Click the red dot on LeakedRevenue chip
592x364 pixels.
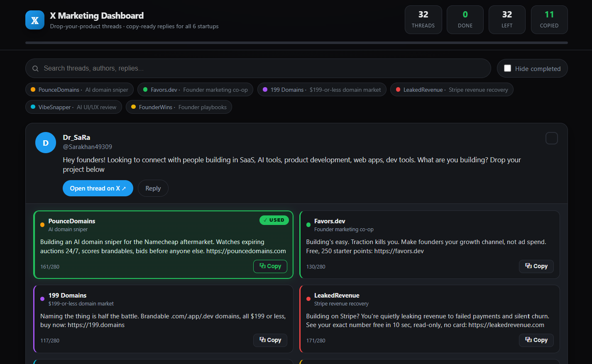pos(398,90)
